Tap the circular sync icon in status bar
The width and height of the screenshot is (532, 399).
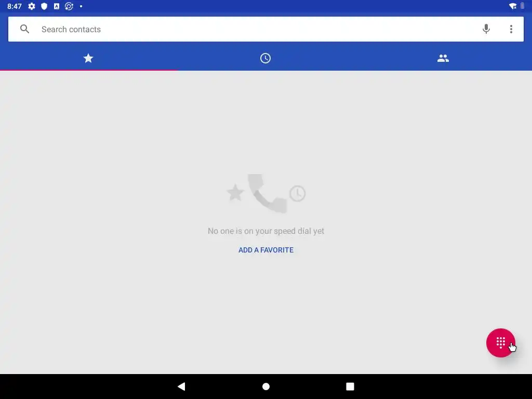[x=69, y=6]
